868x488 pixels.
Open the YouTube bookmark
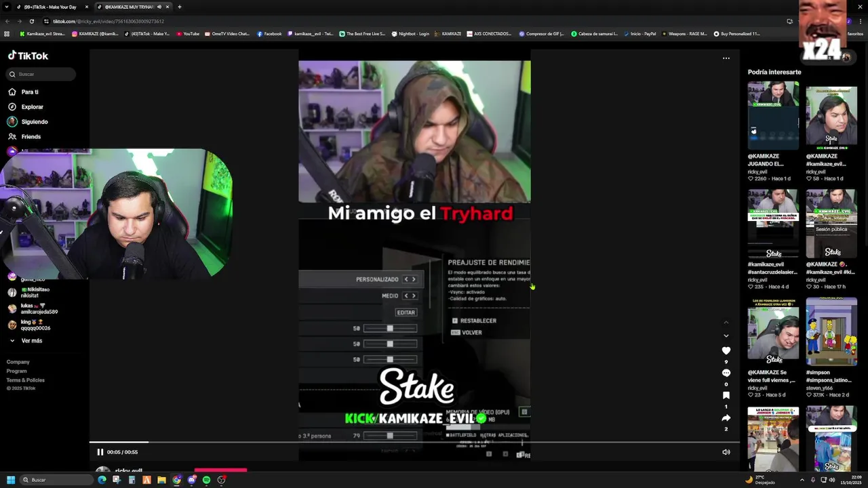(x=188, y=33)
